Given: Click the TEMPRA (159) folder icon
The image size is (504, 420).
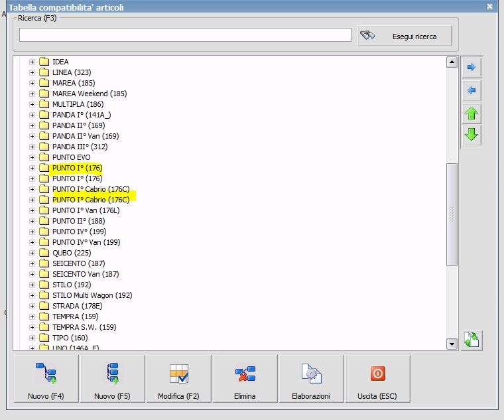Looking at the screenshot, I should [44, 316].
